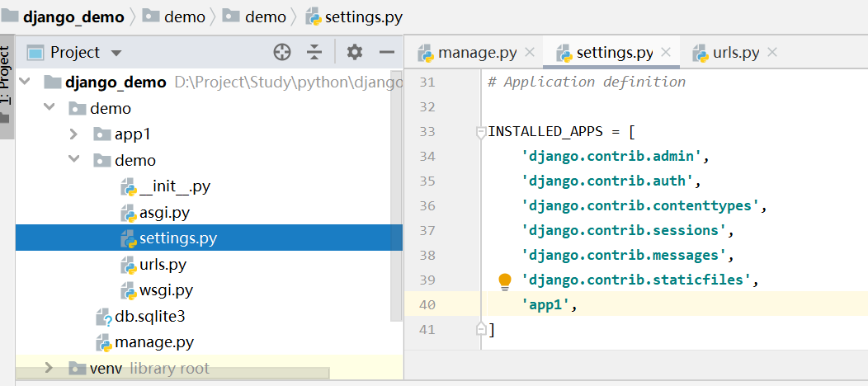
Task: Open asgi.py from project tree
Action: pyautogui.click(x=165, y=212)
